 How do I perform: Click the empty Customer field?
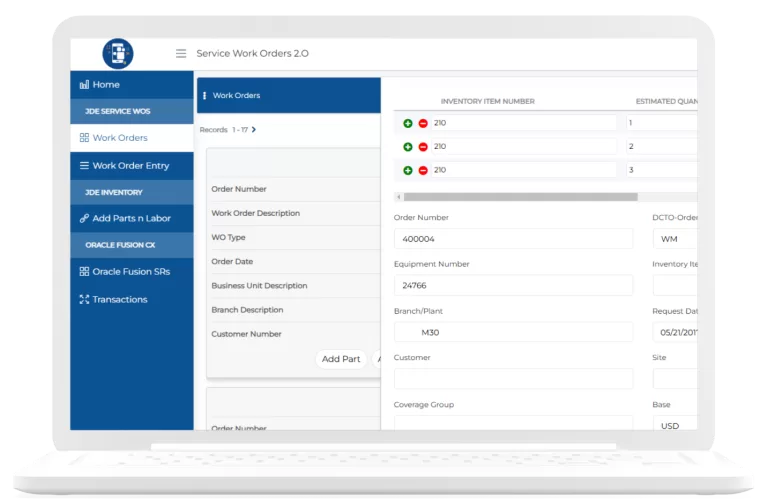click(513, 379)
